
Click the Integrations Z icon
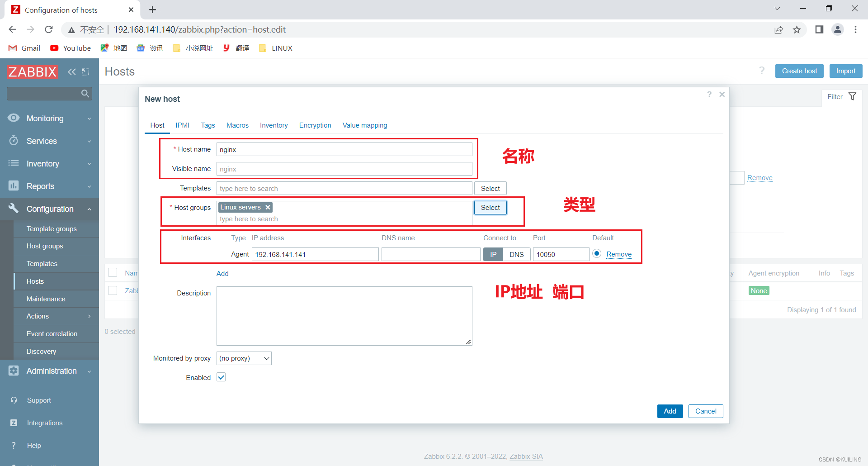[14, 423]
